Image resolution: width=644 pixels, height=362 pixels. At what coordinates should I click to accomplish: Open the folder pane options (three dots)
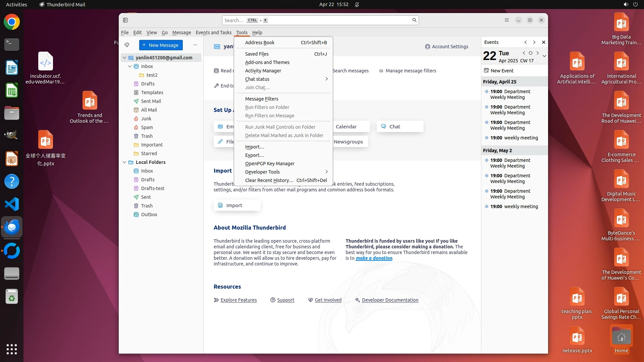[x=195, y=45]
